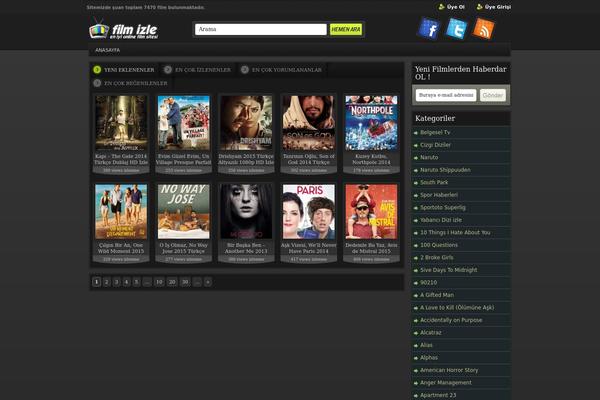The width and height of the screenshot is (600, 400).
Task: Open the Facebook social icon
Action: point(429,28)
